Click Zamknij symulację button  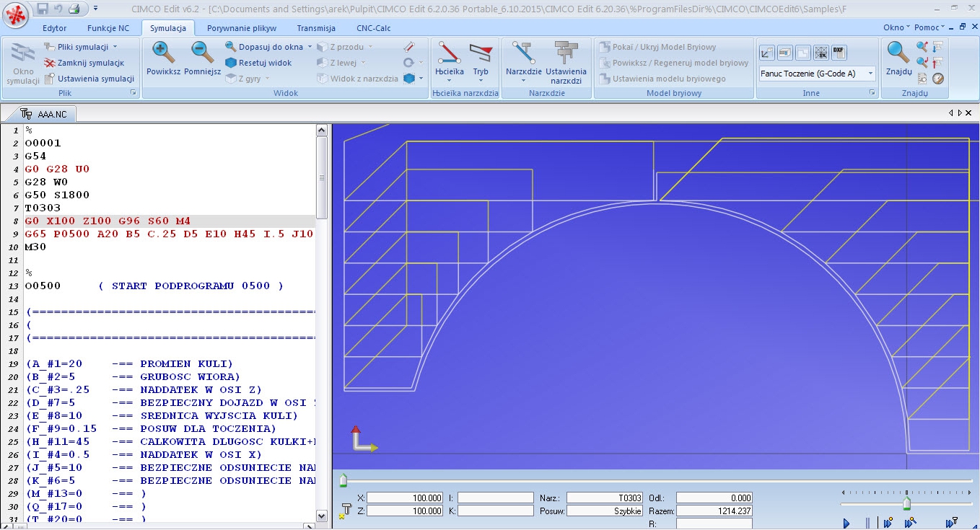coord(84,63)
